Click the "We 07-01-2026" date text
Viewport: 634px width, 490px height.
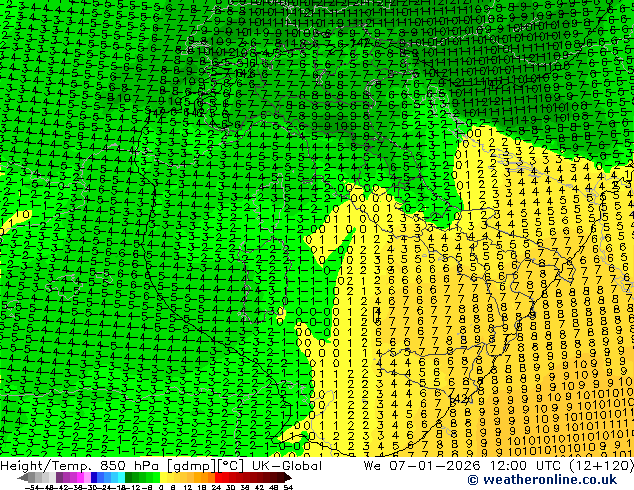coord(423,466)
